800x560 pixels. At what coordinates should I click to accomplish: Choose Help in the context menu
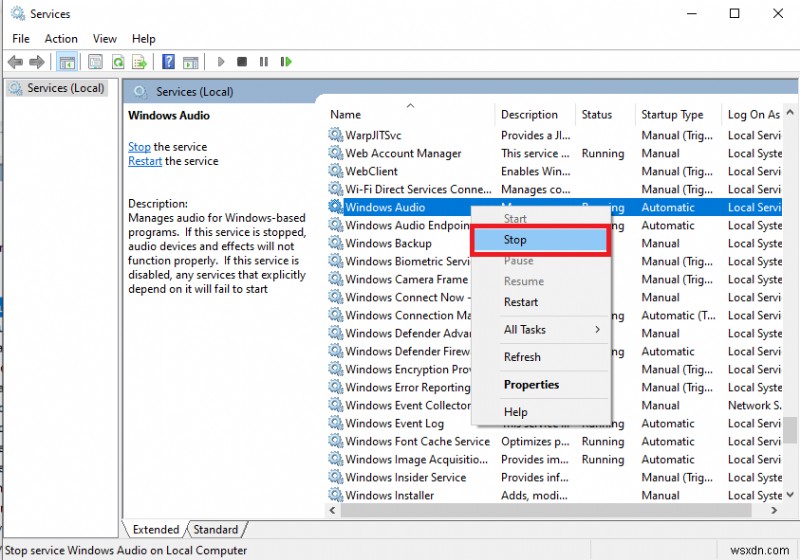(540, 412)
